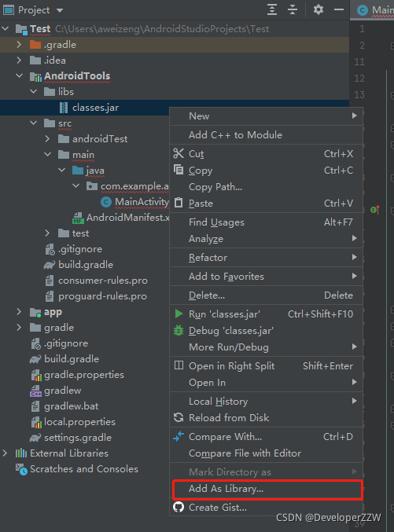Click the Paste clipboard icon
The width and height of the screenshot is (394, 532).
click(x=179, y=203)
